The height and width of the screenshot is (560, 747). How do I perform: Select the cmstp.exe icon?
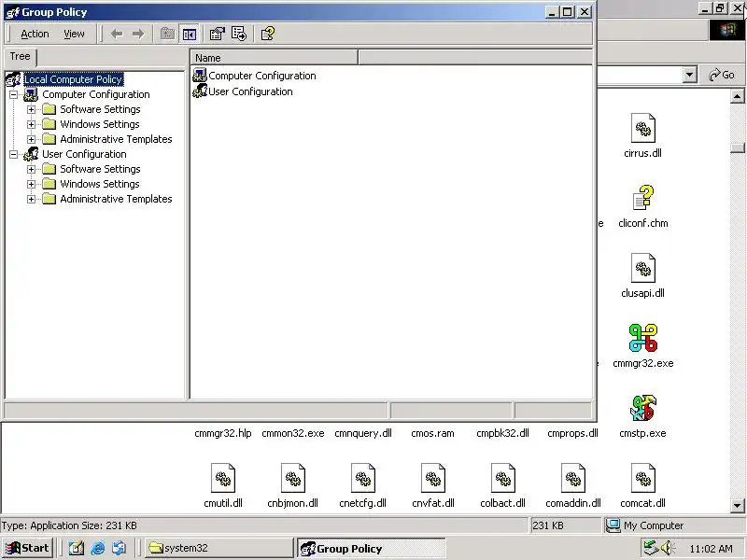click(x=642, y=408)
